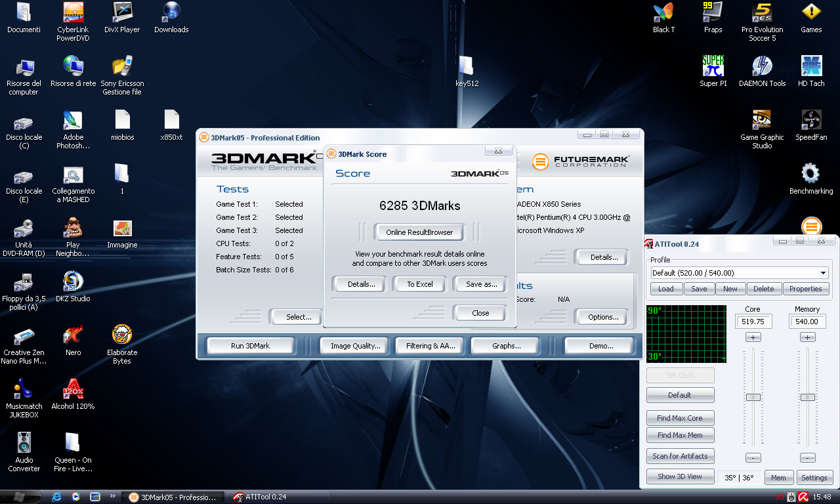Image resolution: width=840 pixels, height=504 pixels.
Task: Click the Memory clock value field
Action: 807,322
